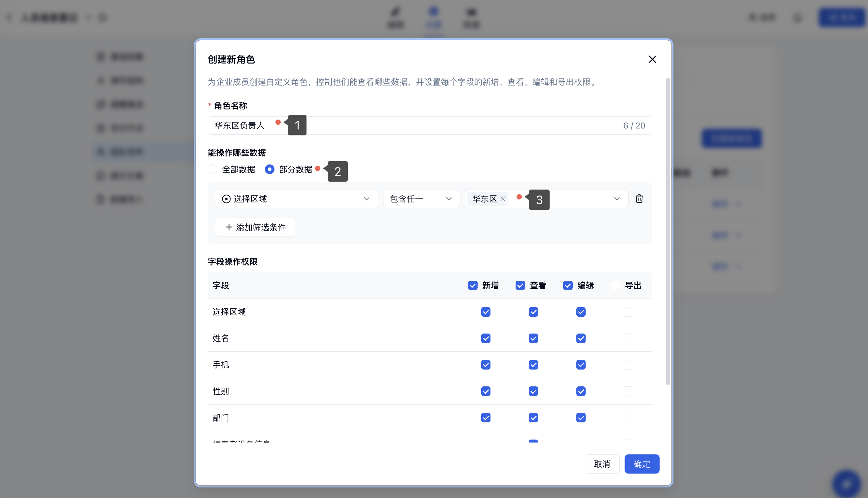Click the 选择区域 field name cell

pyautogui.click(x=229, y=312)
